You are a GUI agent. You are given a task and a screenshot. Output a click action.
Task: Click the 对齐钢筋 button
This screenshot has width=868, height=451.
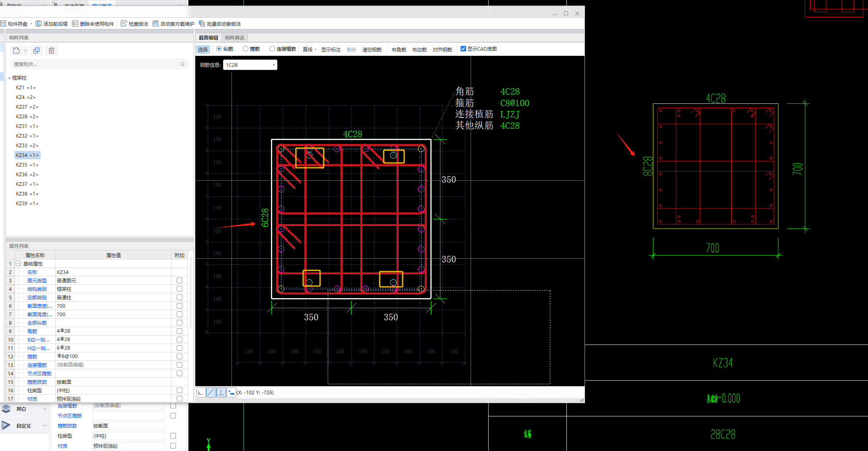coord(442,49)
